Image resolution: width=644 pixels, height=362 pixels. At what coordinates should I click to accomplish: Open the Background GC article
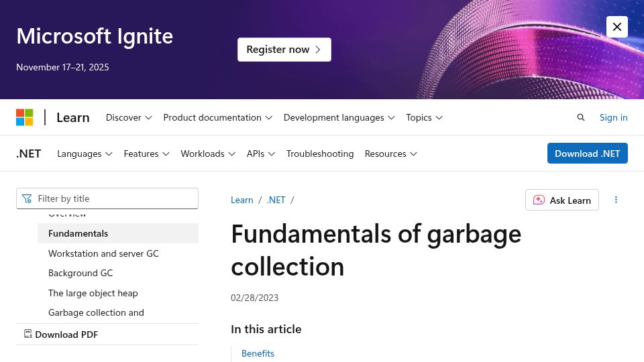coord(80,274)
